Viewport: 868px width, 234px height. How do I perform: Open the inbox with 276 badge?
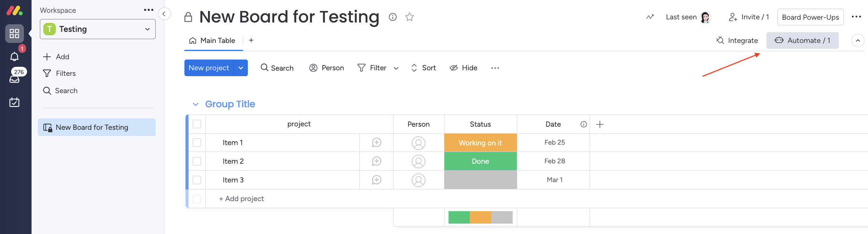pyautogui.click(x=14, y=79)
